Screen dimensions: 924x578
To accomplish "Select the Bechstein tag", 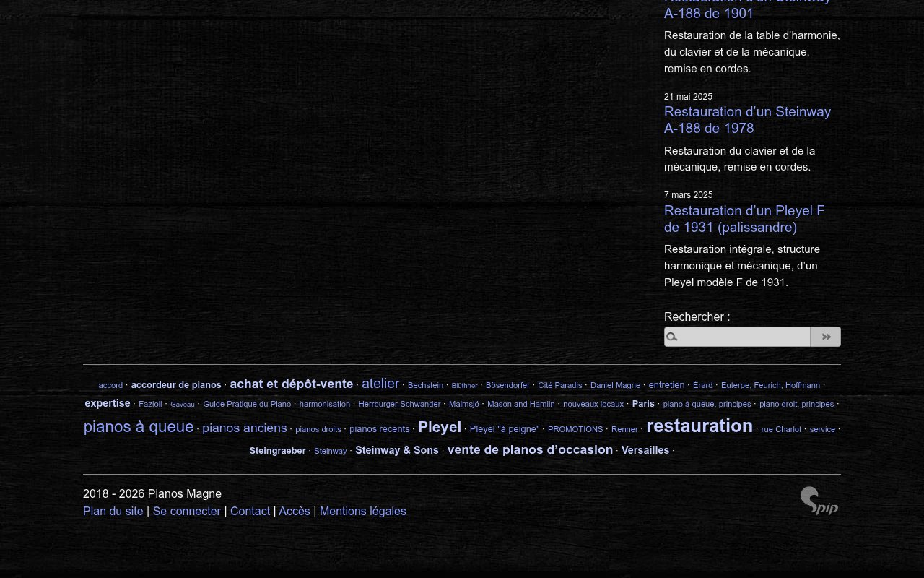I will point(425,385).
